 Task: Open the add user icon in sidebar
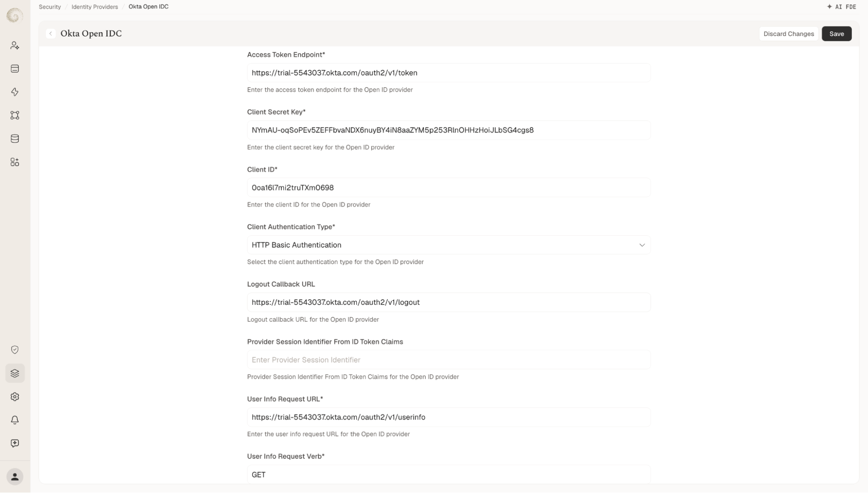click(15, 45)
